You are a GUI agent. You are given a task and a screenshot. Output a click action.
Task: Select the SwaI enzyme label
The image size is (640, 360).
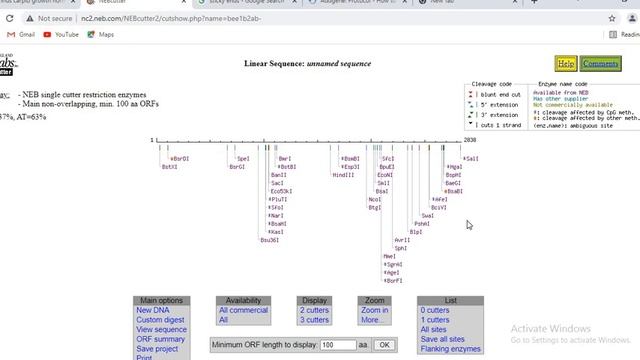click(x=428, y=216)
